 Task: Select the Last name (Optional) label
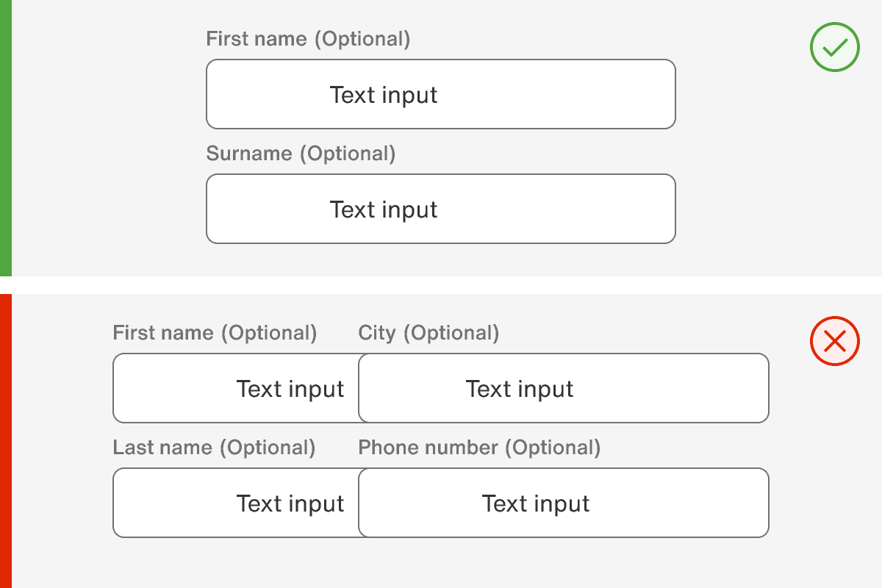coord(214,448)
